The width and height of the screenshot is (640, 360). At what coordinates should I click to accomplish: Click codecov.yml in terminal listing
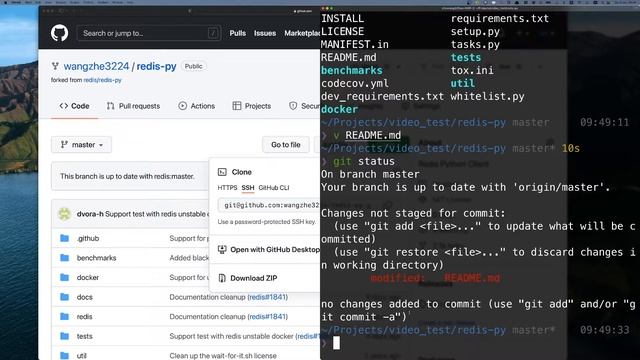tap(355, 83)
